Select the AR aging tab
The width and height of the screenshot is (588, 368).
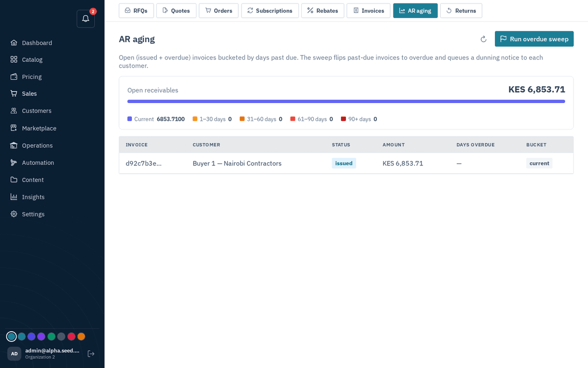pyautogui.click(x=416, y=11)
